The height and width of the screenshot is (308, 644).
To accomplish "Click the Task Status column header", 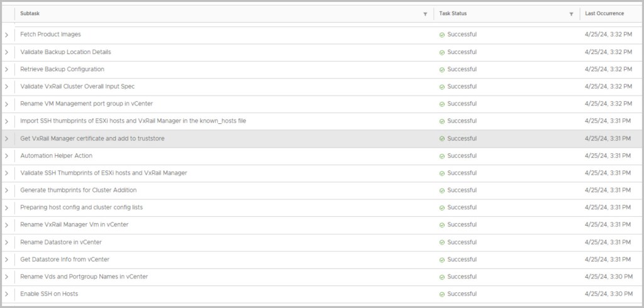I will coord(453,13).
